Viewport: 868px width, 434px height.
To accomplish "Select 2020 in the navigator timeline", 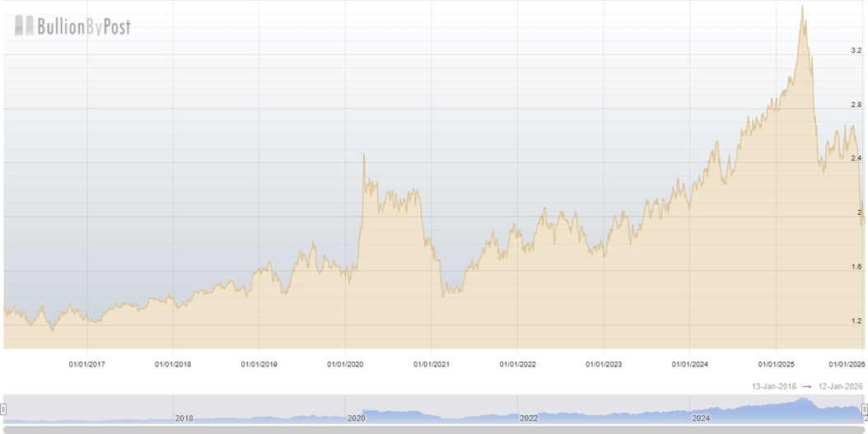I will [356, 418].
